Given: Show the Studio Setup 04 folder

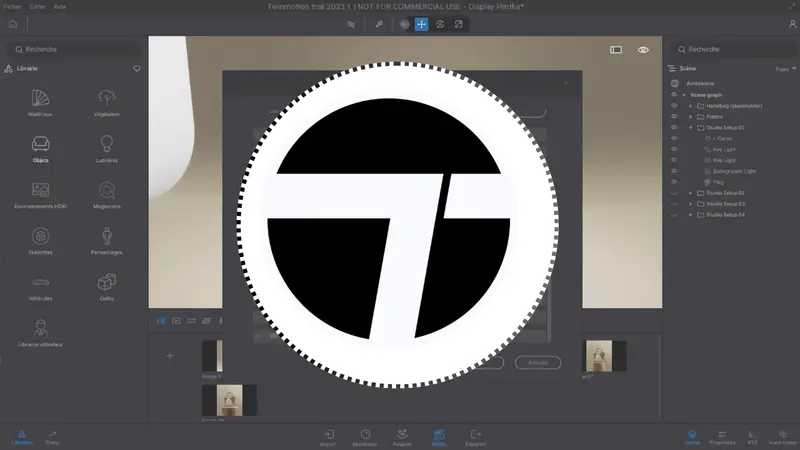Looking at the screenshot, I should click(x=674, y=215).
